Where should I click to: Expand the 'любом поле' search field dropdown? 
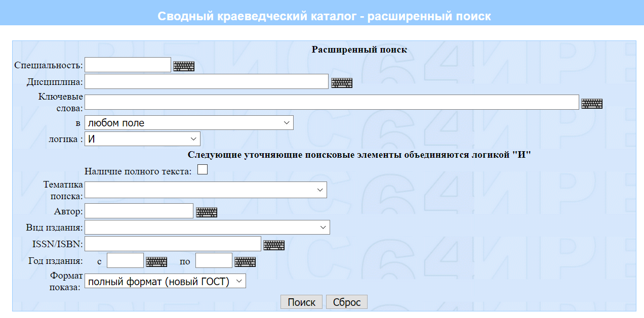click(x=189, y=123)
